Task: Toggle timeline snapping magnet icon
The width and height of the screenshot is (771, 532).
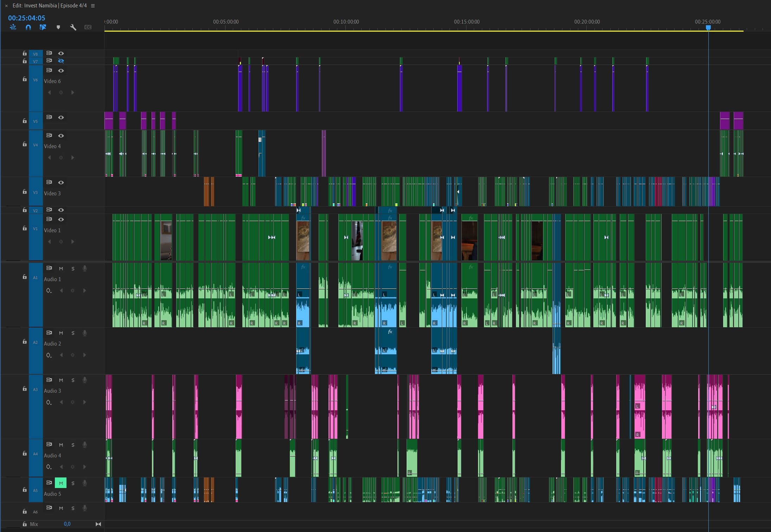Action: [x=28, y=27]
